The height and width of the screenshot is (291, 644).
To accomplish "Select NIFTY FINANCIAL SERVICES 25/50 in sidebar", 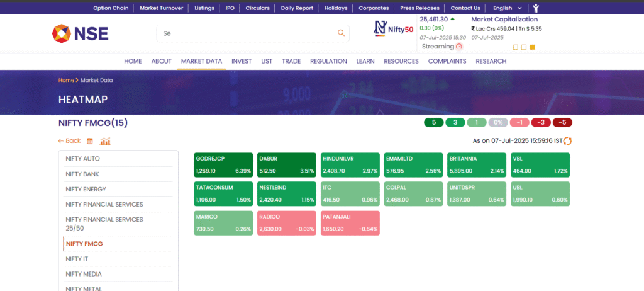I will 118,224.
